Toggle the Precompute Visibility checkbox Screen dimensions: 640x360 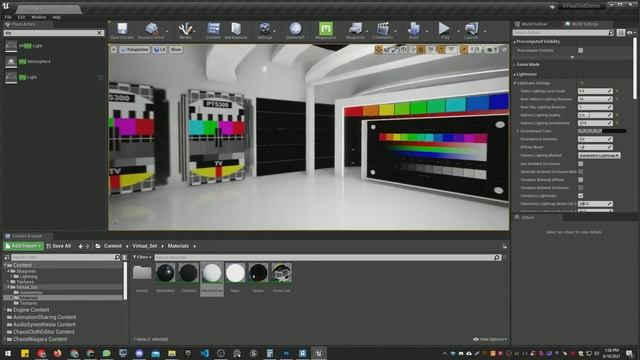point(580,51)
